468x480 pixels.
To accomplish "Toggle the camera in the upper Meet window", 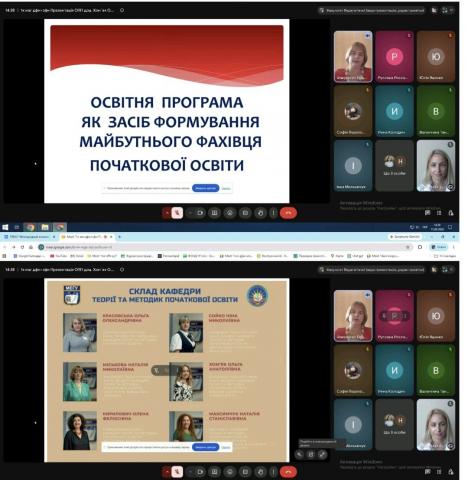I will (200, 213).
